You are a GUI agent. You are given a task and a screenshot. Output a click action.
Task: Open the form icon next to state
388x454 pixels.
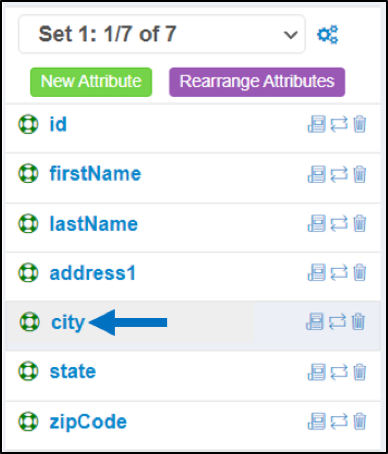[316, 372]
